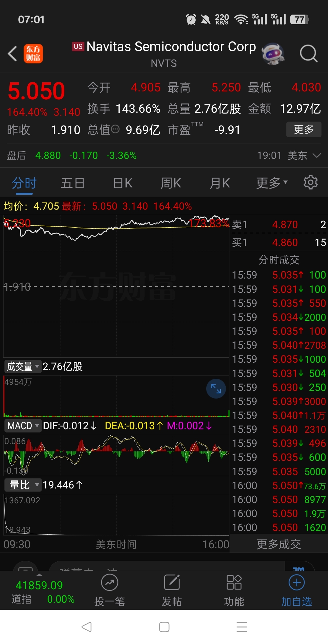Tap the 买1 4.860 bid row

coord(279,242)
